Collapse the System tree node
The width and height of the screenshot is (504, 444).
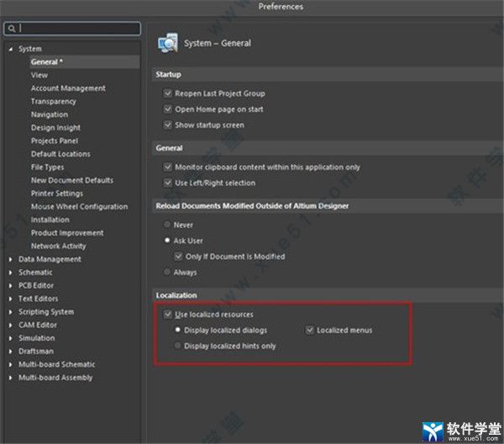(x=11, y=49)
